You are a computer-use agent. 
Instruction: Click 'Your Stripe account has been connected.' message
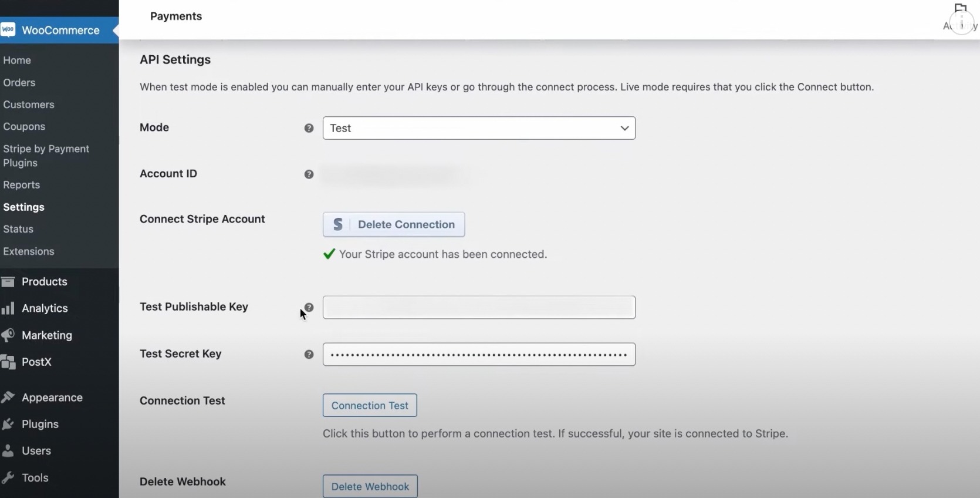point(443,254)
